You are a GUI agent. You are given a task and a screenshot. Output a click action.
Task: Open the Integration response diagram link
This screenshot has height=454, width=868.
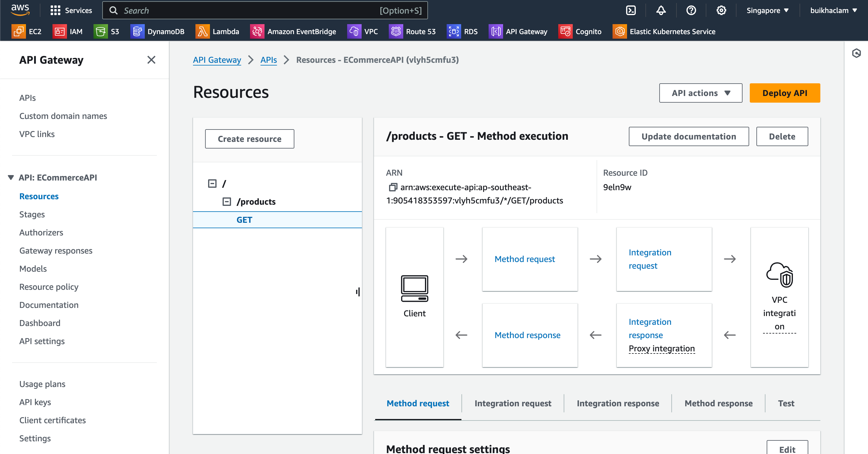650,328
